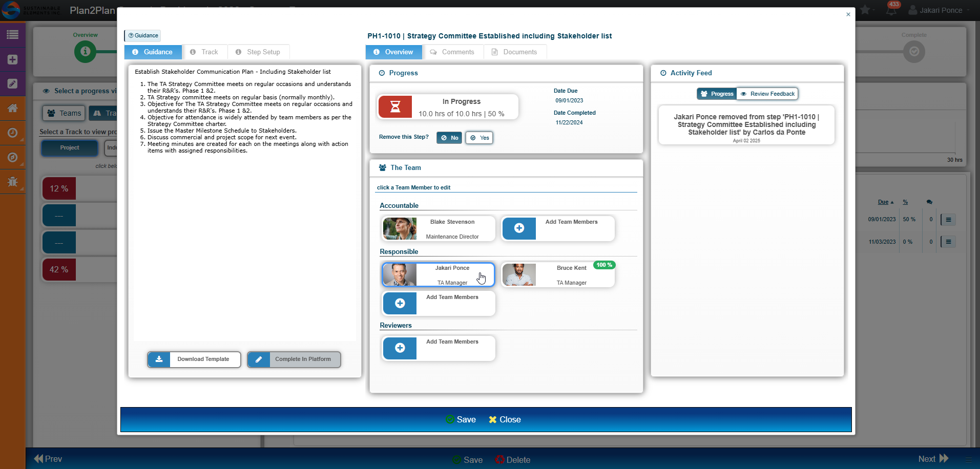Screen dimensions: 980x469
Task: Click Prev in the bottom bar
Action: [48, 459]
